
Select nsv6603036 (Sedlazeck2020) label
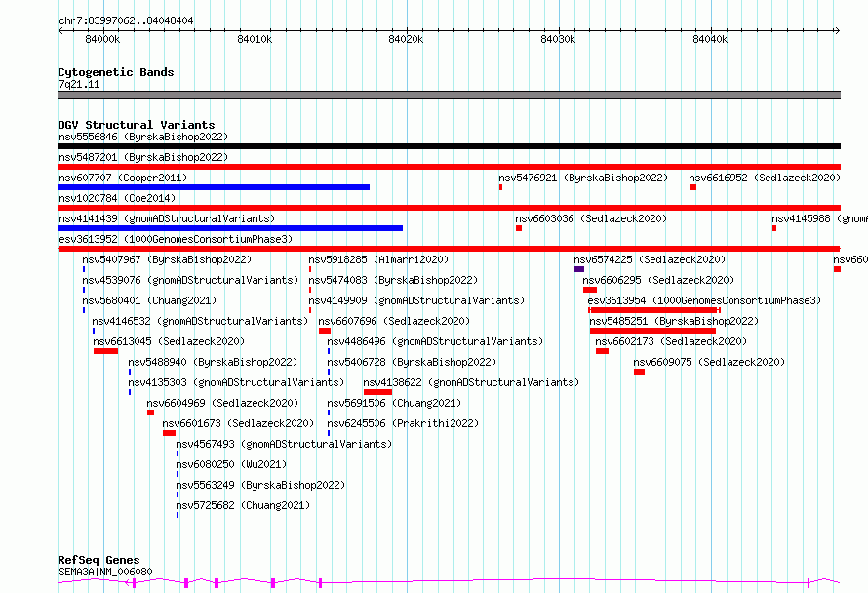click(x=591, y=218)
